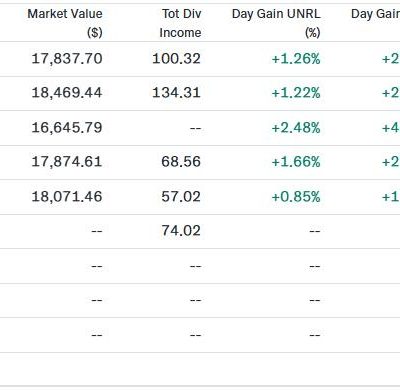Select market value 17,874.61 cell
This screenshot has height=390, width=400.
point(67,162)
